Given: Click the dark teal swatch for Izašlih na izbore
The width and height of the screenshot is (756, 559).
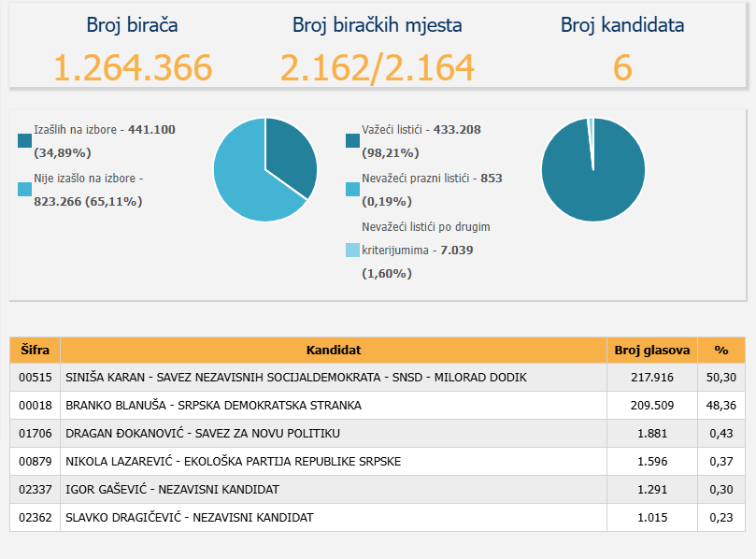Looking at the screenshot, I should (25, 141).
